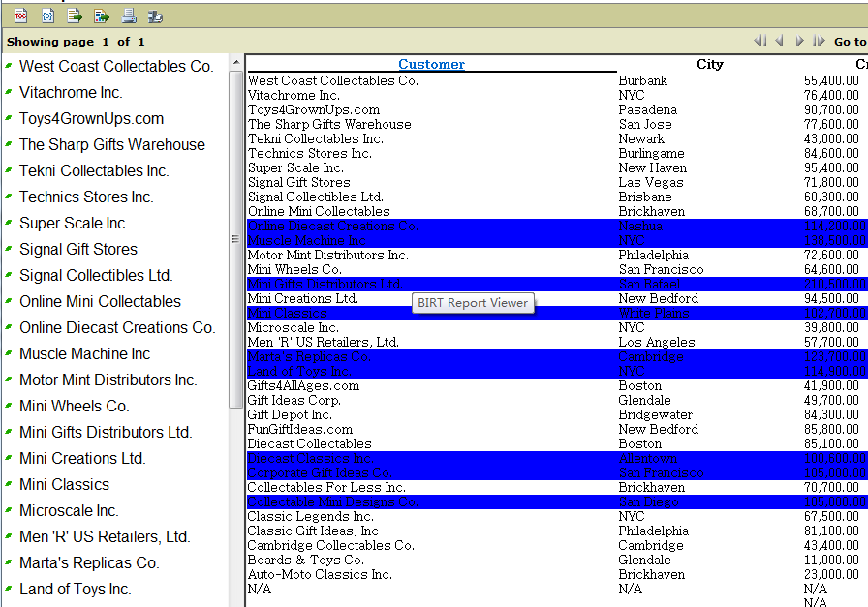The image size is (868, 607).
Task: Choose Online Diecast Creations Co. in TOC panel
Action: point(117,327)
